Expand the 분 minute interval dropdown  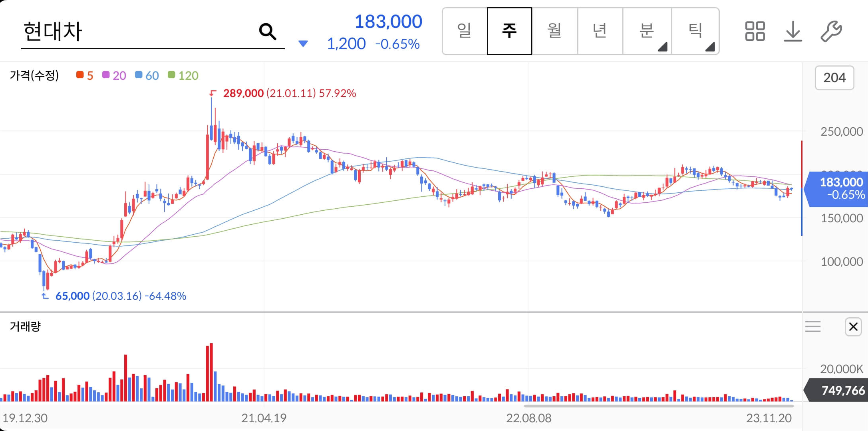click(x=647, y=31)
